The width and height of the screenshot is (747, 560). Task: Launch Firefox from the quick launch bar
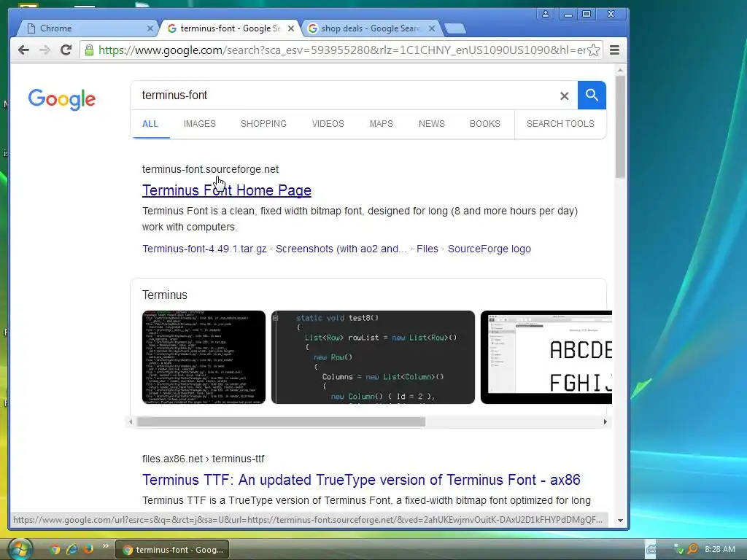pos(88,550)
